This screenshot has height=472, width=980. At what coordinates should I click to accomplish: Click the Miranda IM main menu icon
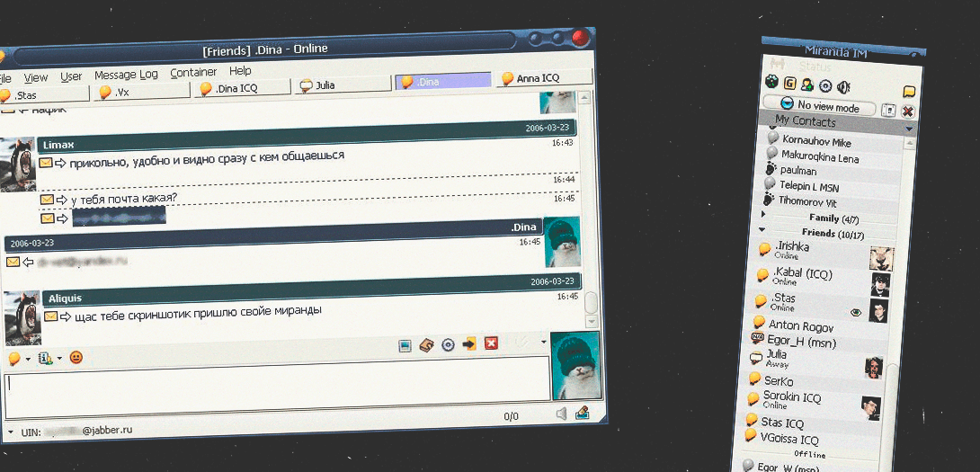pyautogui.click(x=778, y=63)
